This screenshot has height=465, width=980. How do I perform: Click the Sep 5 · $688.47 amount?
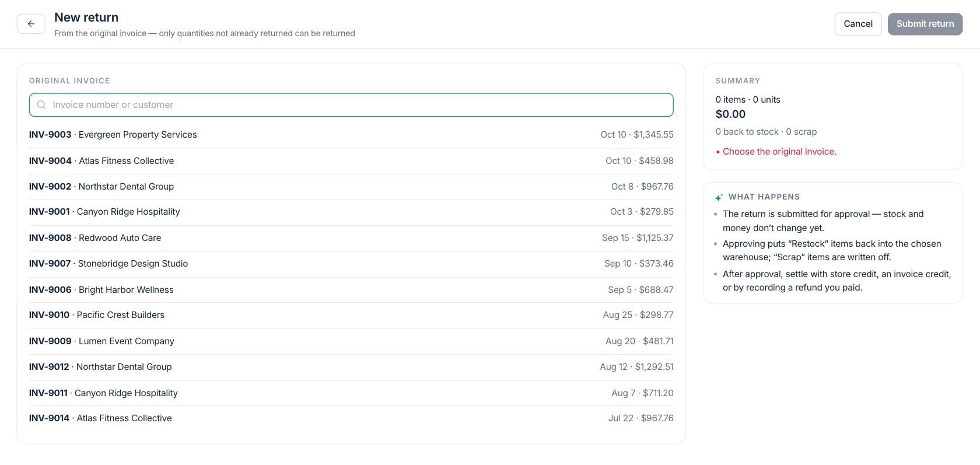[x=640, y=290]
